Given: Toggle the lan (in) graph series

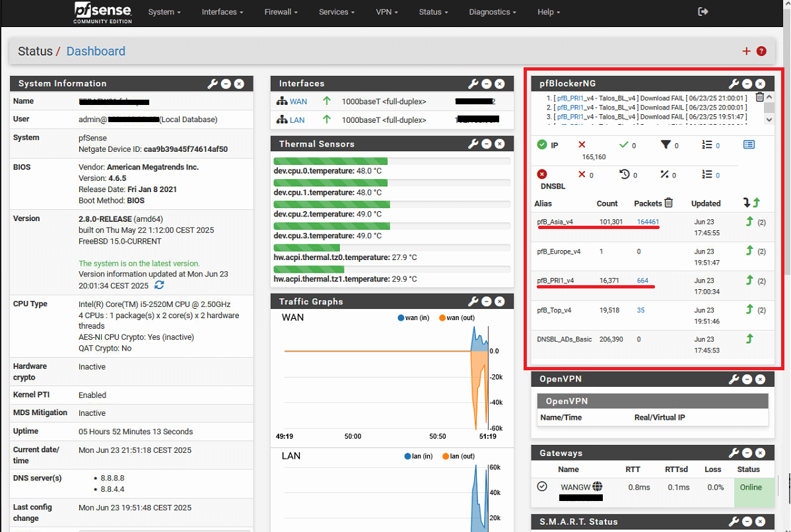Looking at the screenshot, I should pyautogui.click(x=418, y=456).
